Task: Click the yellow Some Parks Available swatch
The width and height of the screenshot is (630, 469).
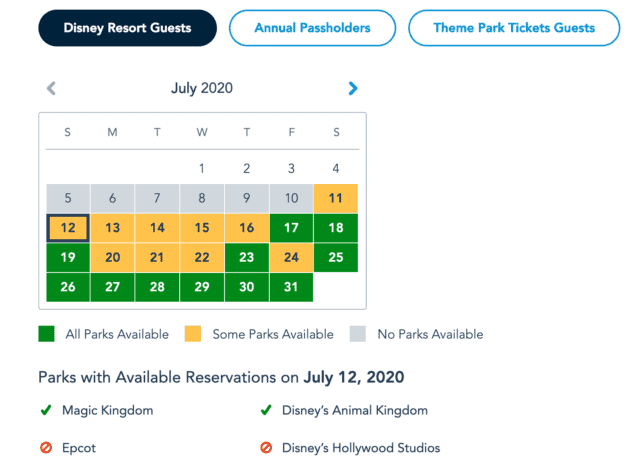Action: (x=193, y=334)
